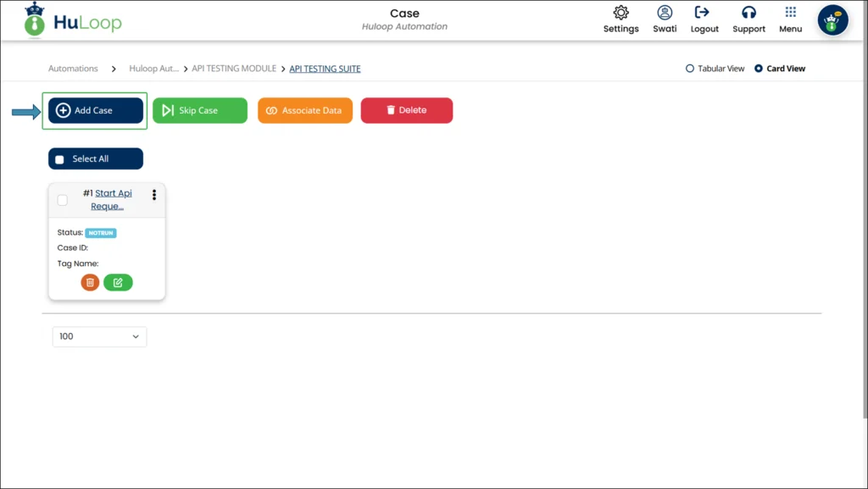
Task: Open the Support headset icon
Action: coord(748,13)
